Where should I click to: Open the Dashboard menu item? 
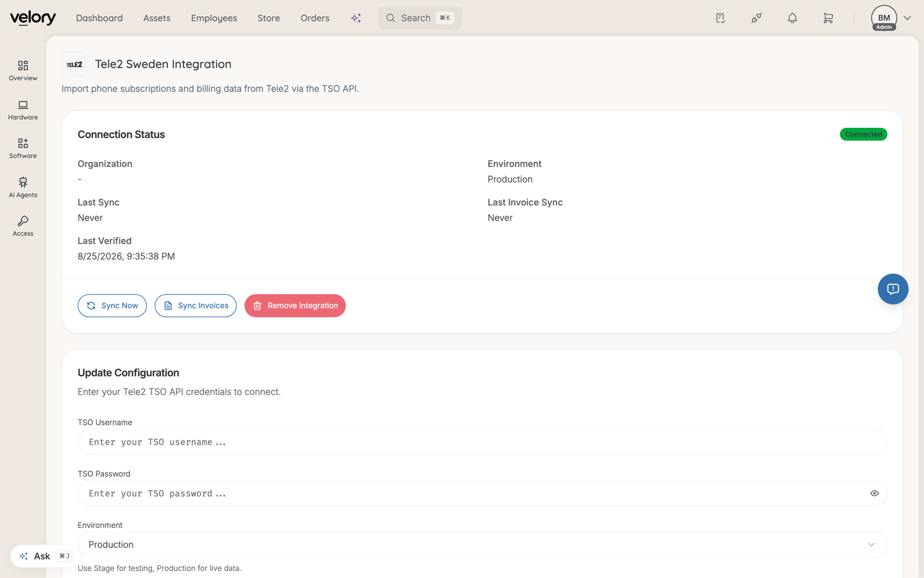[99, 18]
